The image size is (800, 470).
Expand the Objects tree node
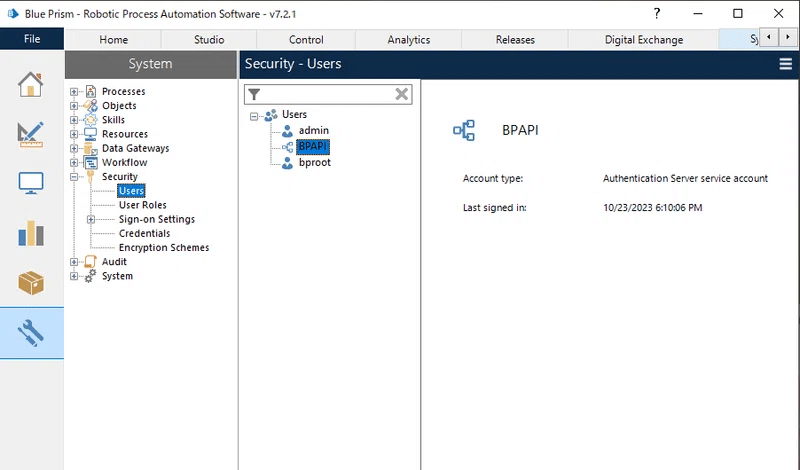coord(74,106)
